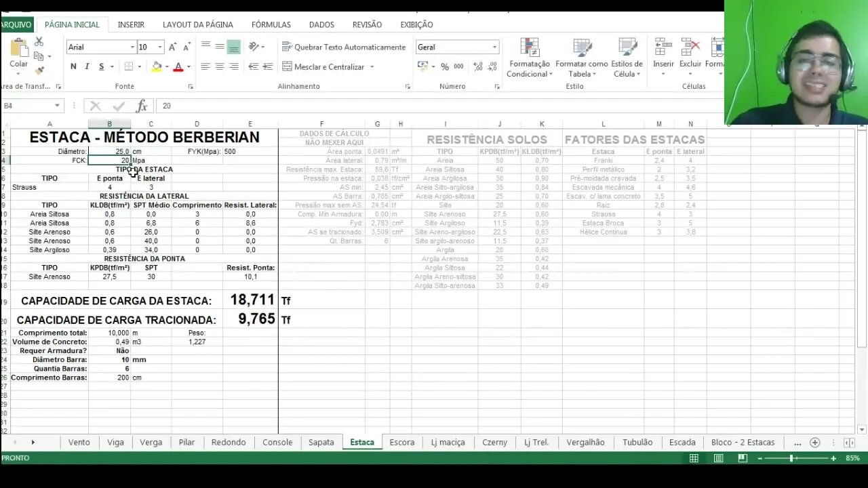Switch to the DADOS tab
The height and width of the screenshot is (488, 868).
[x=321, y=24]
